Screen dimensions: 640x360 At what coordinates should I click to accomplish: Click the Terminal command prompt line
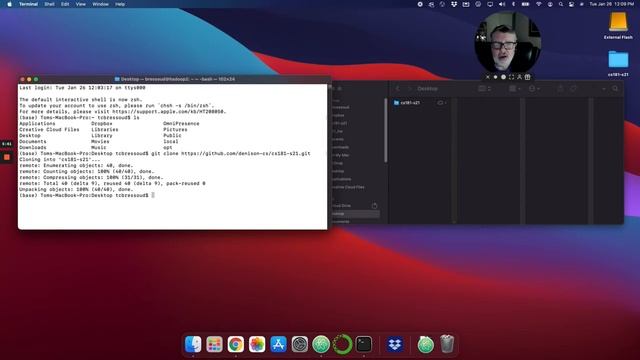click(x=87, y=196)
